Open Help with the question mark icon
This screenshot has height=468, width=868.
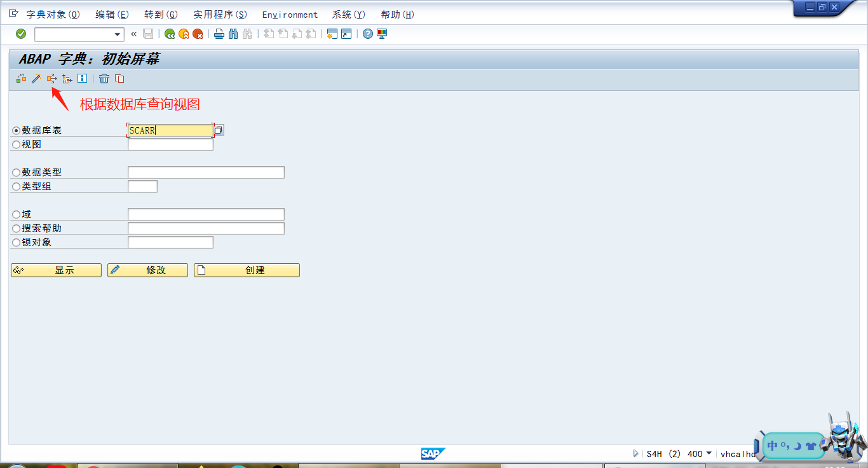point(368,34)
